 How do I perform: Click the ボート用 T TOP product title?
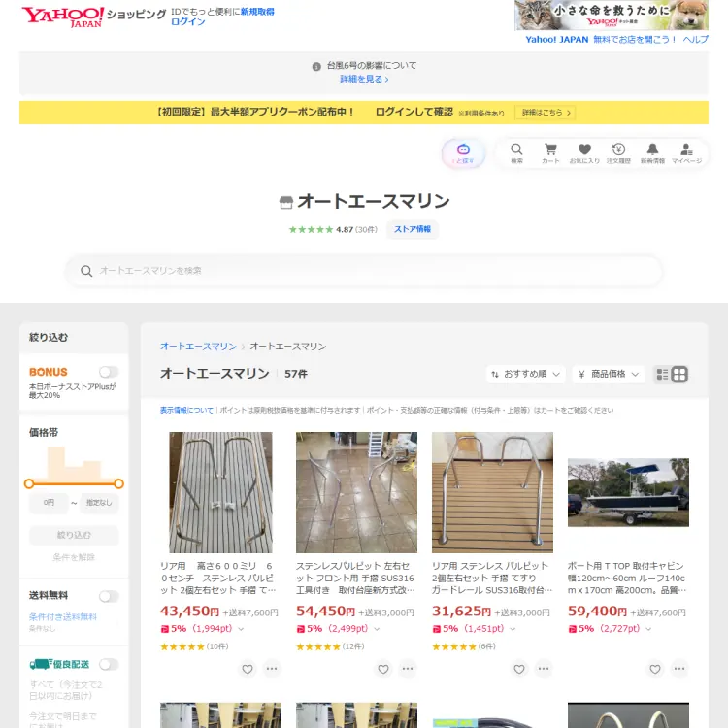627,579
